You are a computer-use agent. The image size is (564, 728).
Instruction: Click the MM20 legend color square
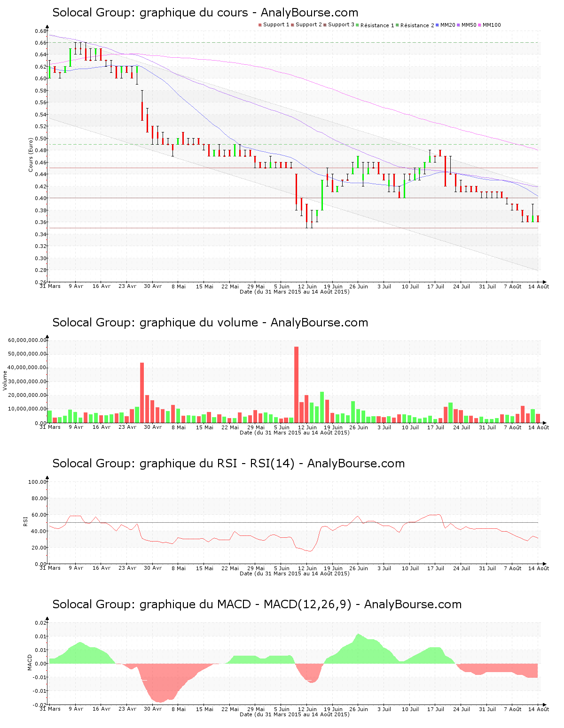[x=437, y=25]
